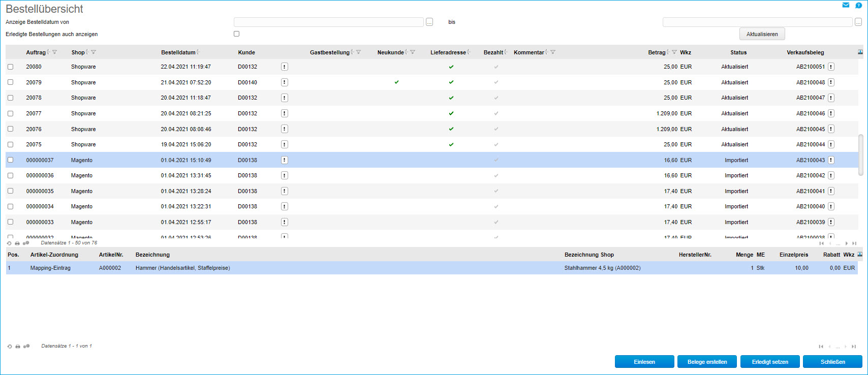Viewport: 868px width, 375px height.
Task: Click the Betrag column filter funnel
Action: [x=674, y=52]
